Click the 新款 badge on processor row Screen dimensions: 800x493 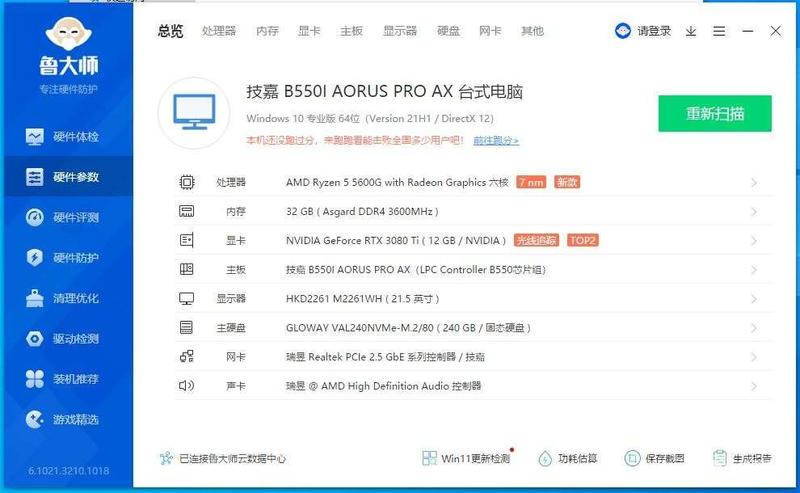(x=567, y=182)
